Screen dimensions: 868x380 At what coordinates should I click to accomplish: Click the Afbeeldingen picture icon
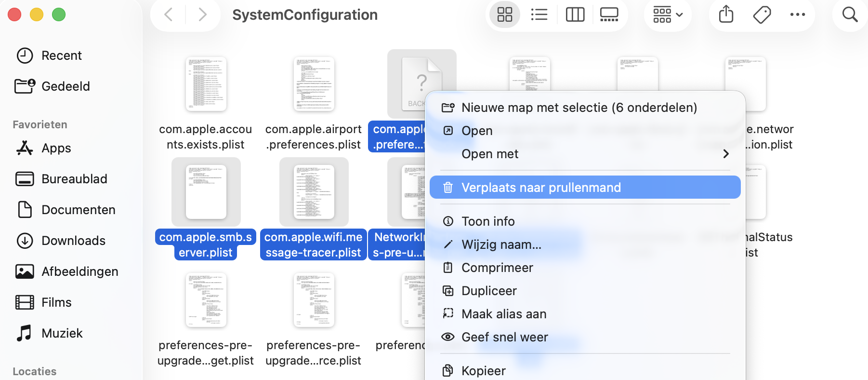tap(25, 271)
